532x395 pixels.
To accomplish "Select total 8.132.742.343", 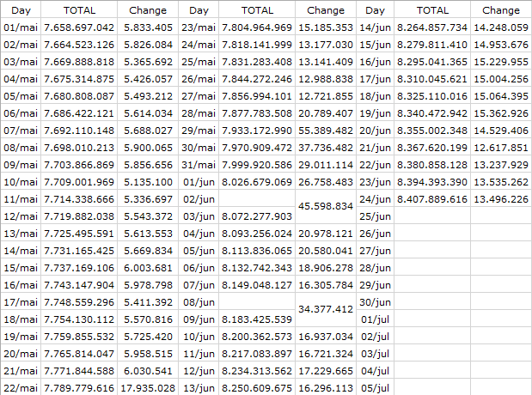I will [257, 268].
